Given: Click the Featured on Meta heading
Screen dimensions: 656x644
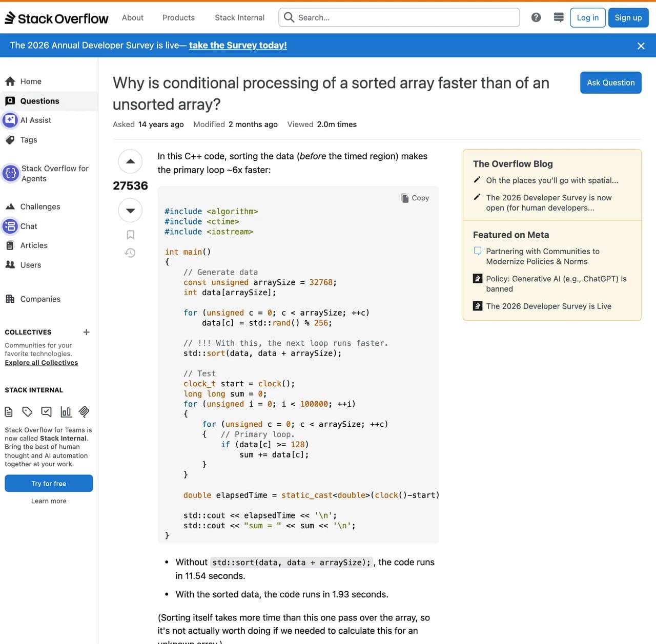Looking at the screenshot, I should 510,235.
